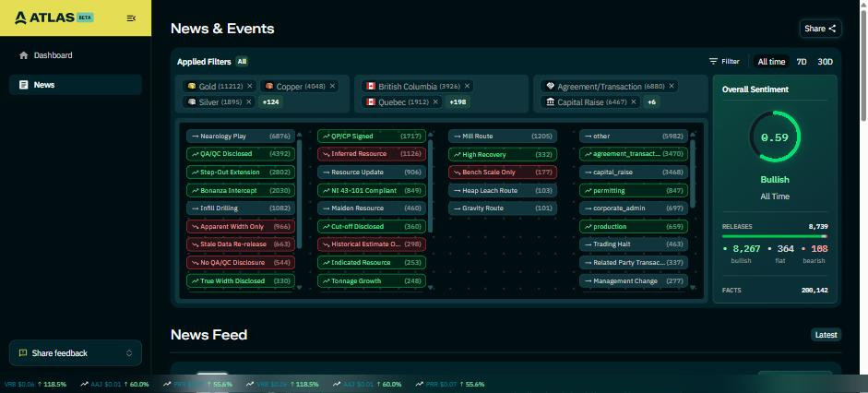The image size is (868, 393).
Task: Remove the Gold filter chip
Action: [250, 86]
